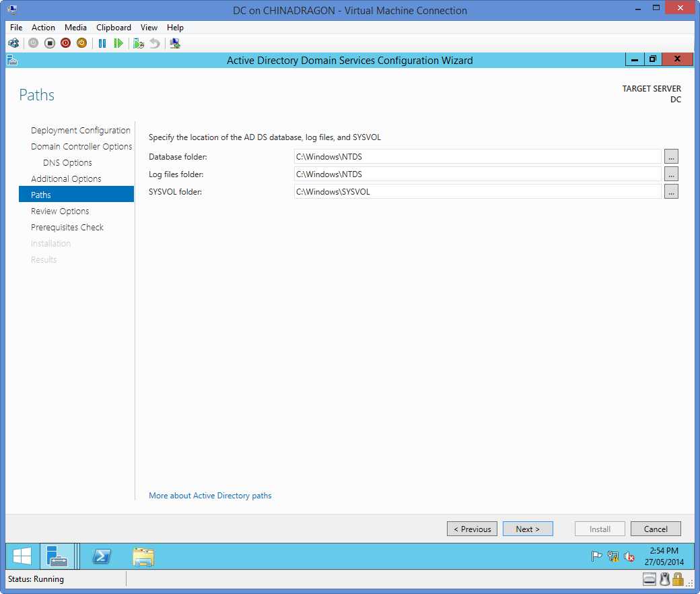Click the network warning tray icon

coord(613,556)
